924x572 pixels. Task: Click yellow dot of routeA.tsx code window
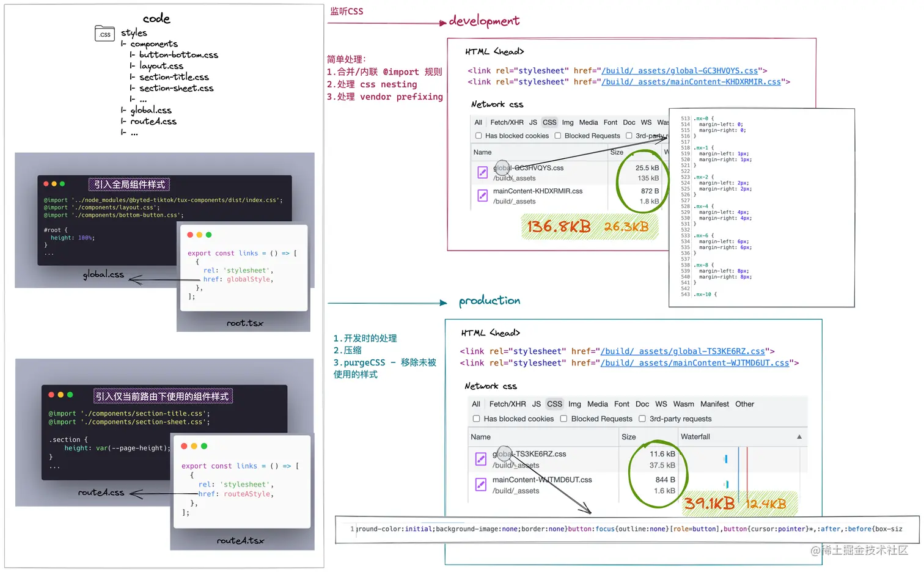[x=194, y=446]
